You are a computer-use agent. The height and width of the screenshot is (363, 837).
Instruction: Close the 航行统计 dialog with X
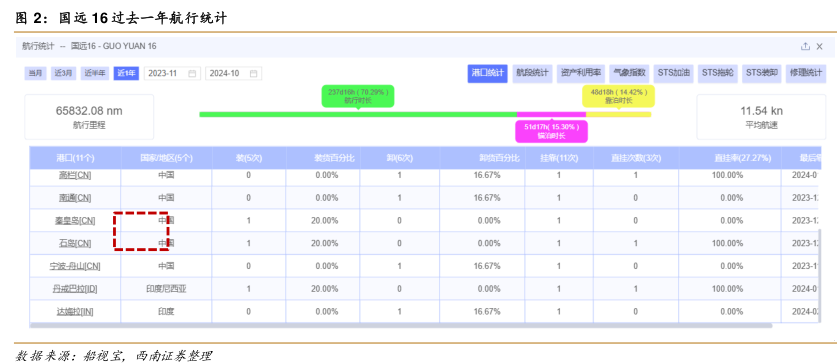819,46
